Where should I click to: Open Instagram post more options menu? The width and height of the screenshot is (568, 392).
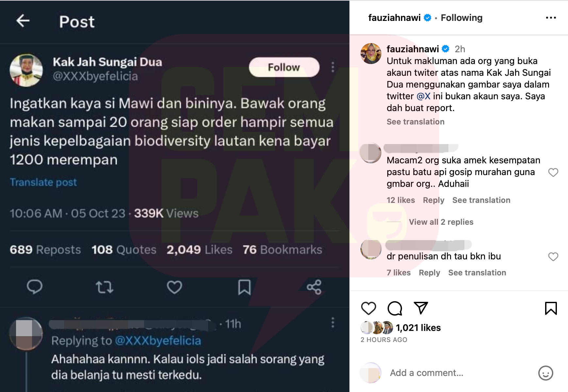pyautogui.click(x=551, y=18)
